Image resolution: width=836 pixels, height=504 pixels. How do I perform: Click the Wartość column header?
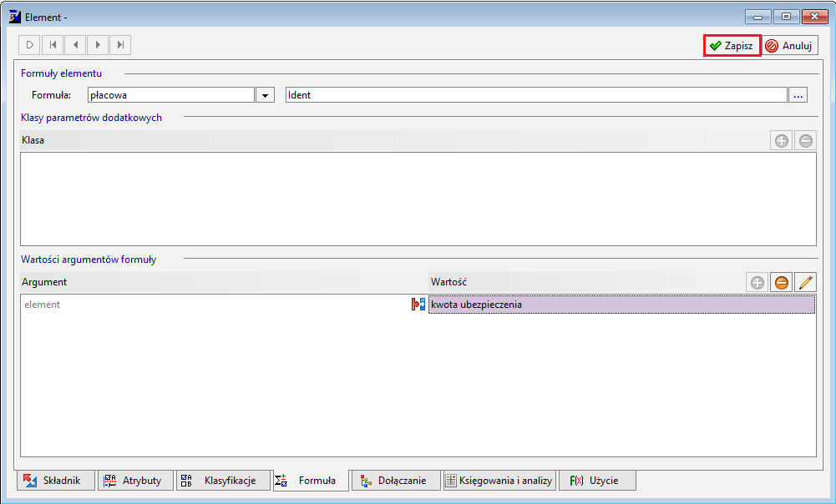point(586,282)
